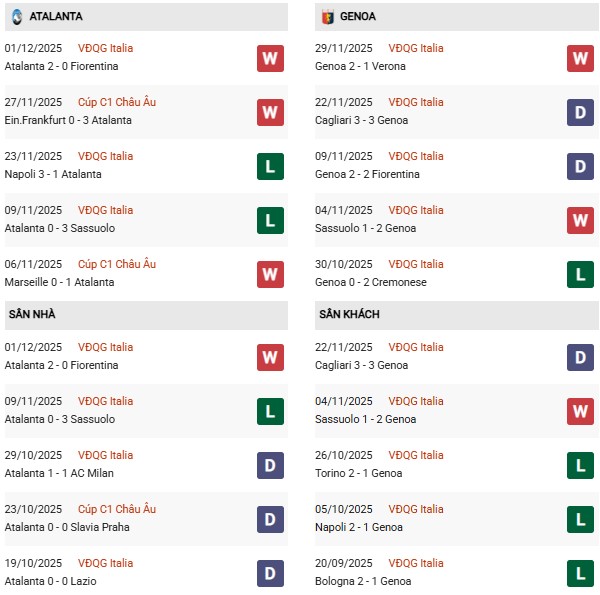Open VĐQG Italia link for 29/11/2025 Genoa match

[416, 48]
